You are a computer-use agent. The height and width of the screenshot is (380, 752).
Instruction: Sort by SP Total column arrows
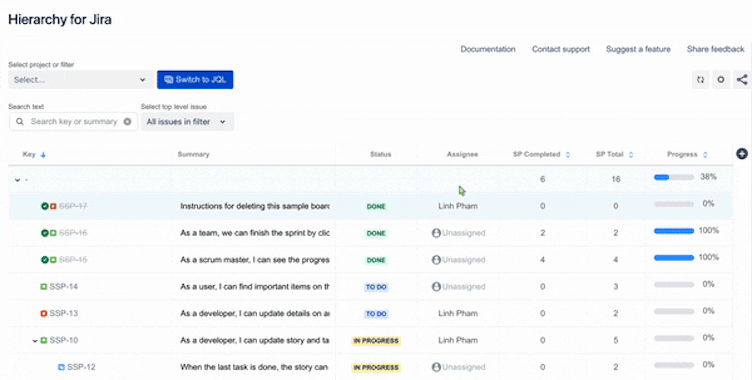pyautogui.click(x=631, y=155)
